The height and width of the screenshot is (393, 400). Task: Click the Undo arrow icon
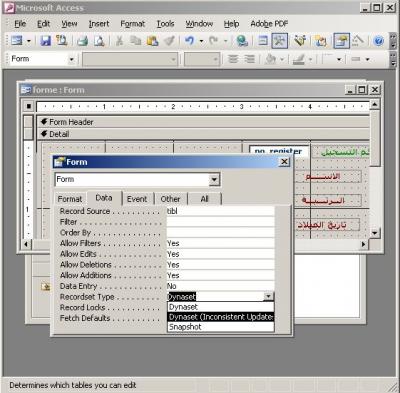pyautogui.click(x=189, y=41)
